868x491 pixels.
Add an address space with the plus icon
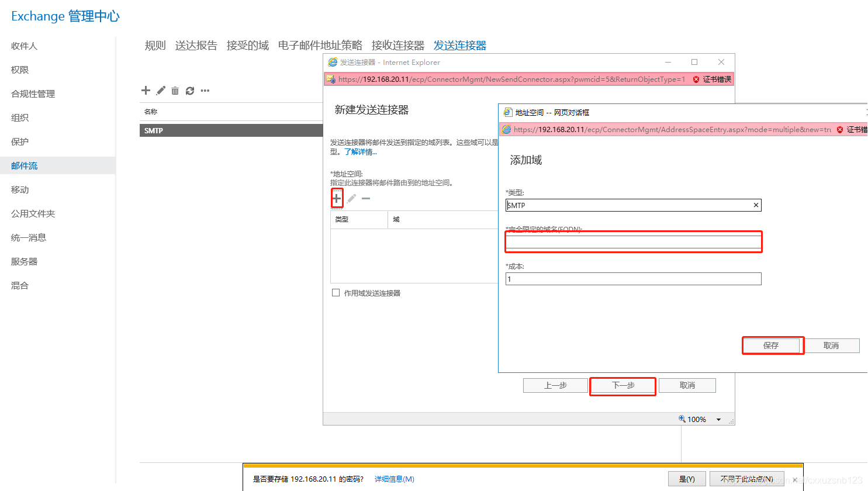tap(337, 199)
